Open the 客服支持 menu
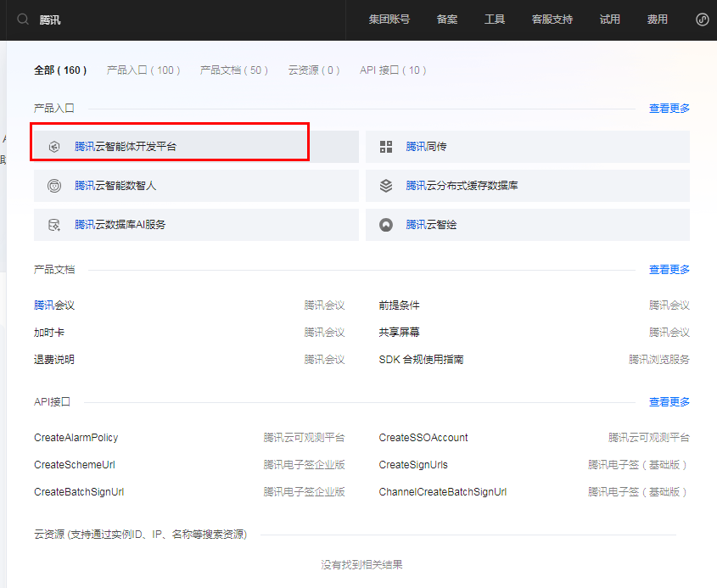This screenshot has width=717, height=588. (552, 20)
